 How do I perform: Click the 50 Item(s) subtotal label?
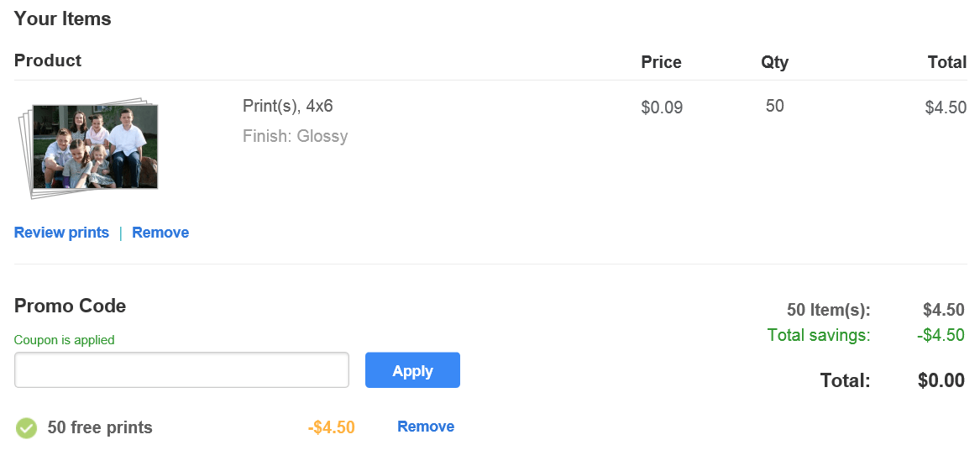[829, 310]
